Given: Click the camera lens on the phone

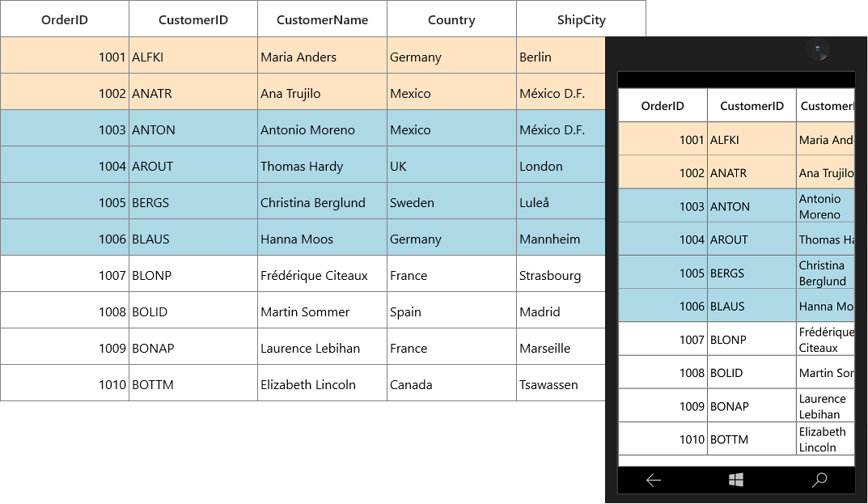Looking at the screenshot, I should (x=818, y=49).
